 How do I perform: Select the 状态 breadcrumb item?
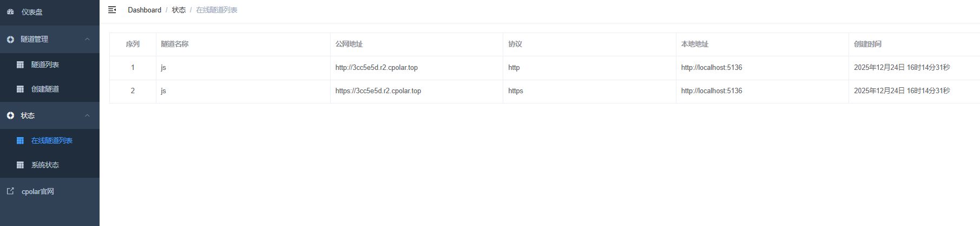point(179,10)
